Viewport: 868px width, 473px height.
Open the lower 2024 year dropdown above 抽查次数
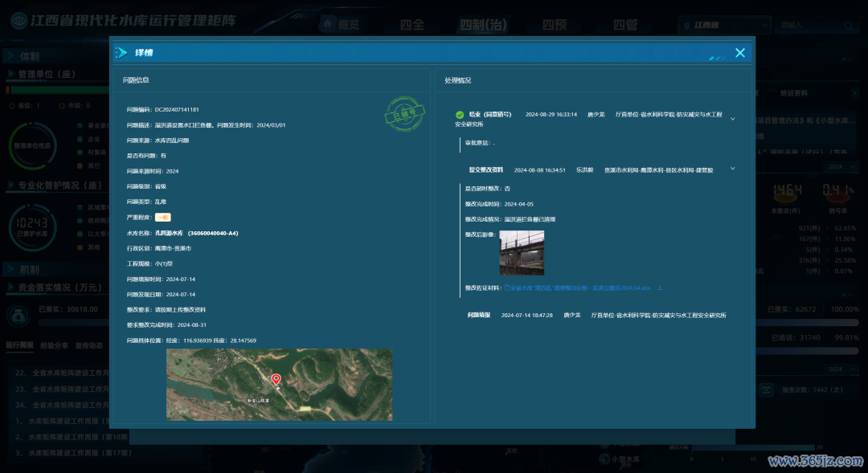(841, 369)
